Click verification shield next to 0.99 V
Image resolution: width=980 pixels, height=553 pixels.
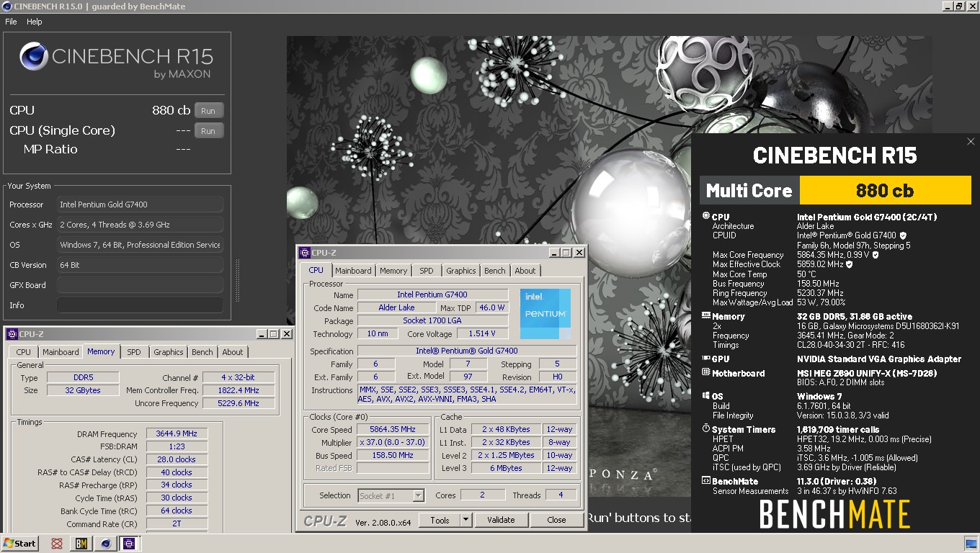point(876,255)
